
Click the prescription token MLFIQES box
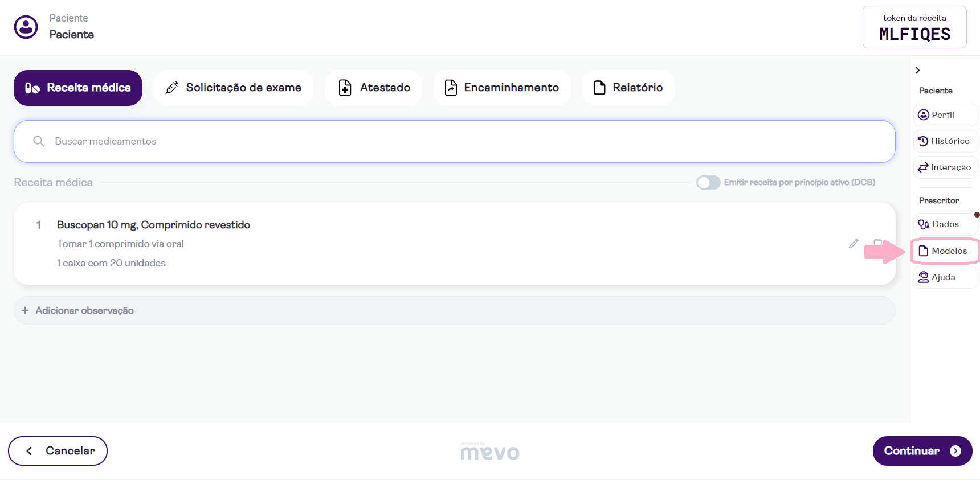tap(914, 27)
